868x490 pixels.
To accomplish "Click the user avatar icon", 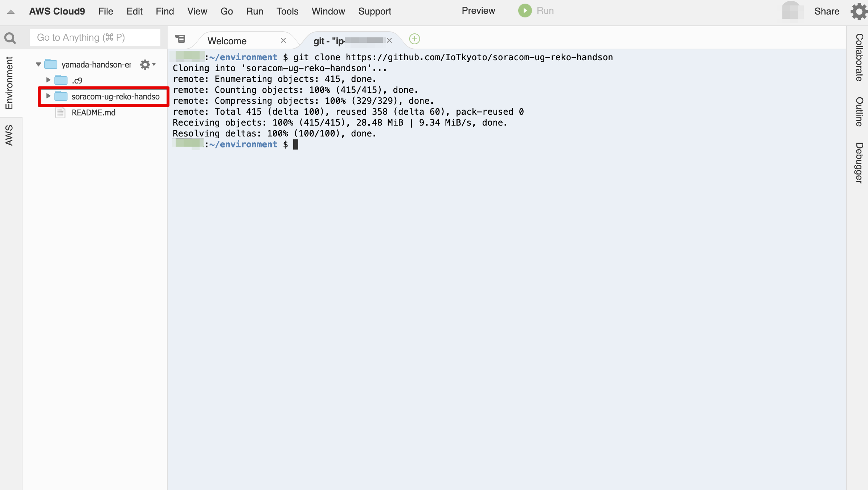I will [792, 11].
